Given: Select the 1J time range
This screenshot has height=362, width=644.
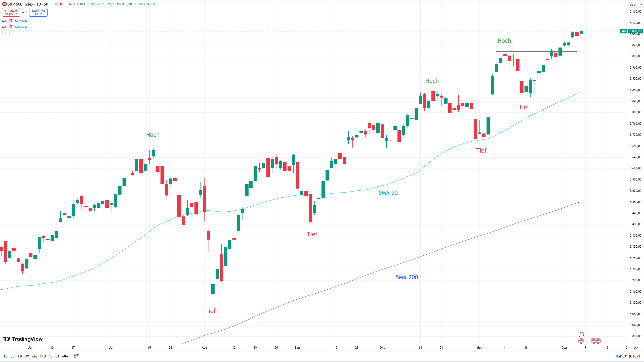Looking at the screenshot, I should coord(51,356).
